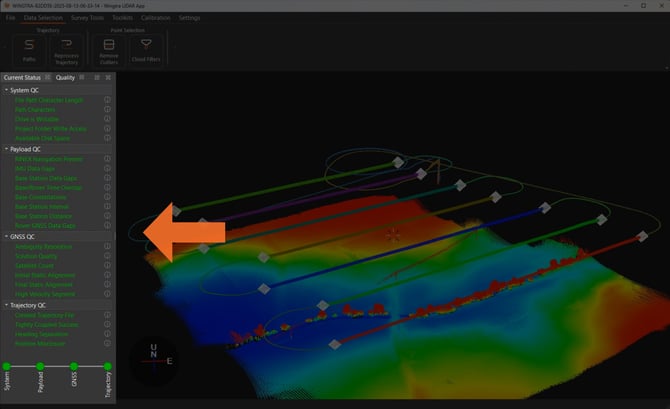Viewport: 670px width, 409px height.
Task: Click info icon beside Satellite Count
Action: pos(107,265)
